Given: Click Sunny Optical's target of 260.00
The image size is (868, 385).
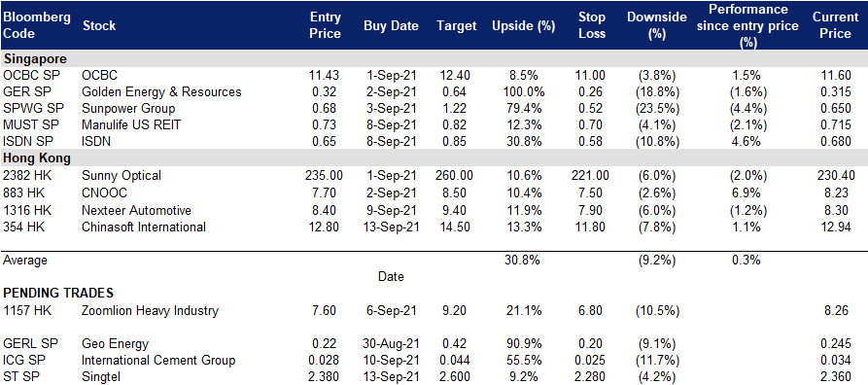Looking at the screenshot, I should click(455, 176).
